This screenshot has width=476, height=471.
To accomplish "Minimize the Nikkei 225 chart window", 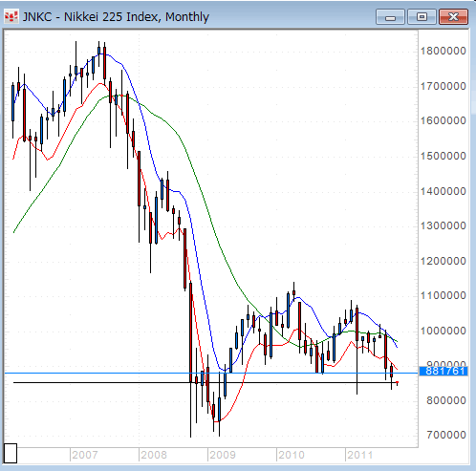I will pos(390,17).
